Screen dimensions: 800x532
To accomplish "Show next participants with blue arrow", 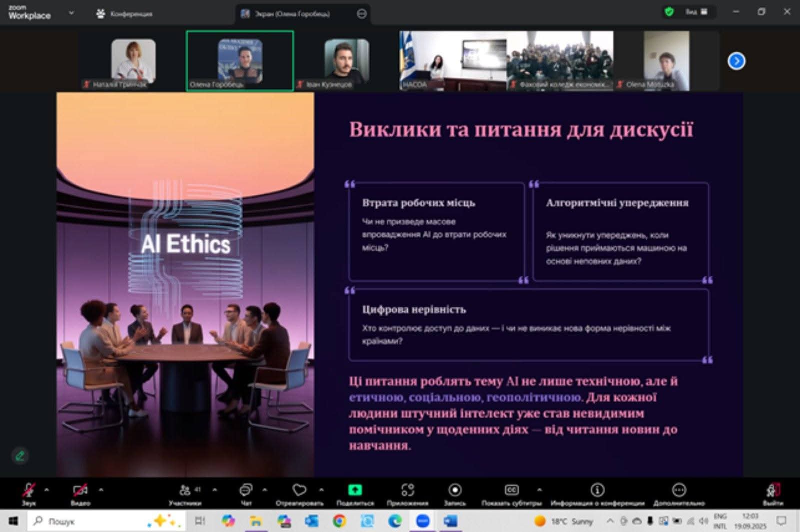I will 736,61.
